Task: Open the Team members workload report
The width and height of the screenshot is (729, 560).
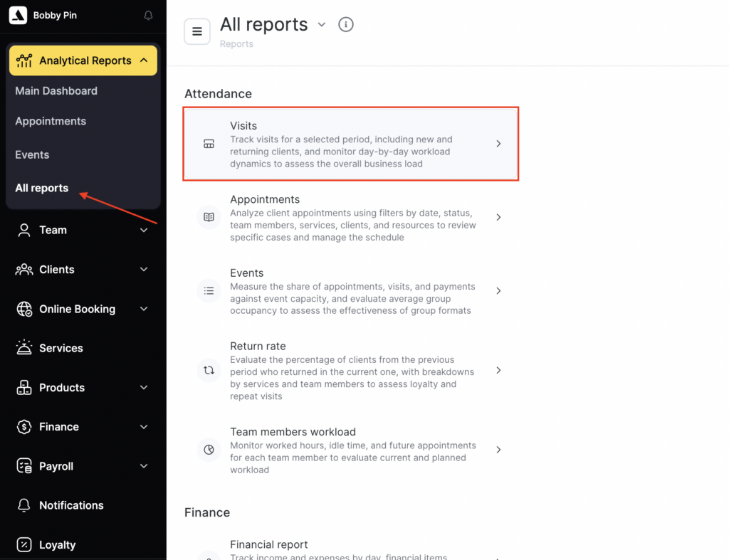Action: (x=350, y=450)
